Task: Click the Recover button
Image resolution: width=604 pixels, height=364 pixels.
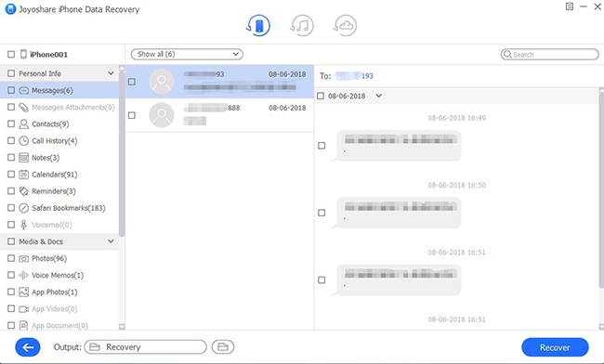Action: (x=555, y=347)
